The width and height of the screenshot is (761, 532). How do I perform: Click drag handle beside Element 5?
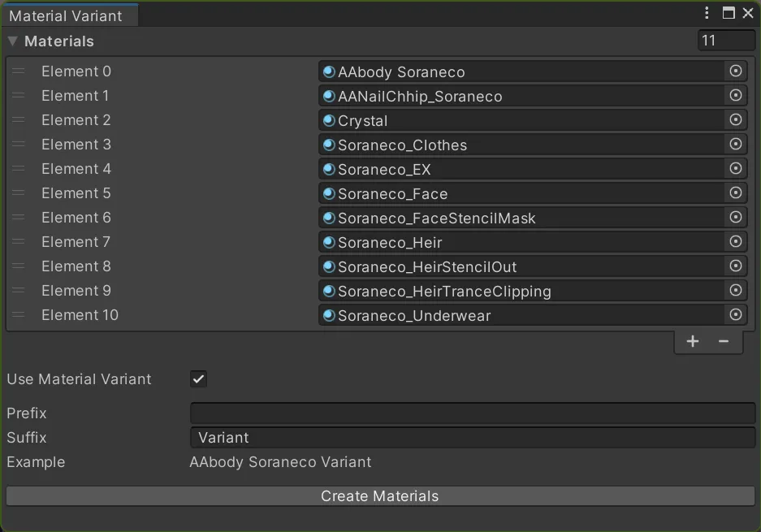click(19, 193)
